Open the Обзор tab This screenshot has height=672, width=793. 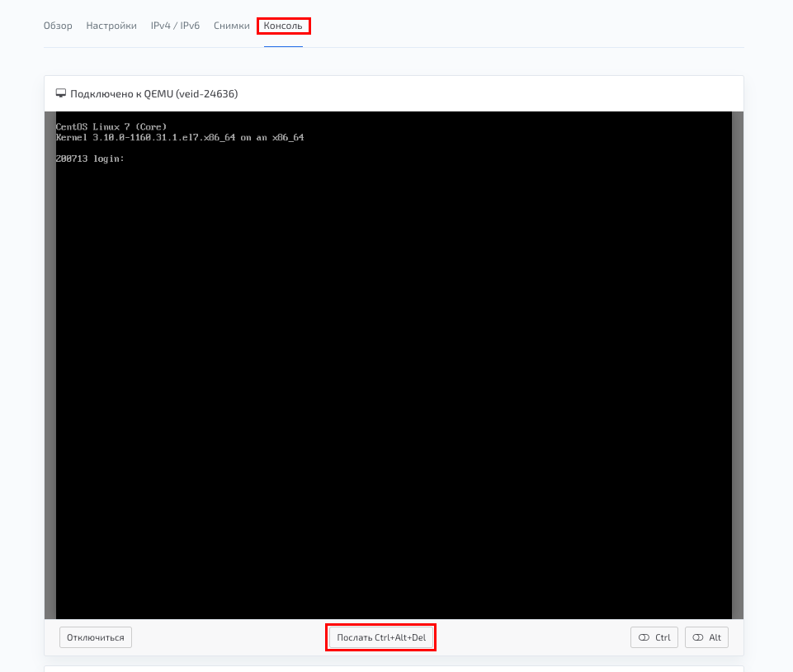[58, 26]
